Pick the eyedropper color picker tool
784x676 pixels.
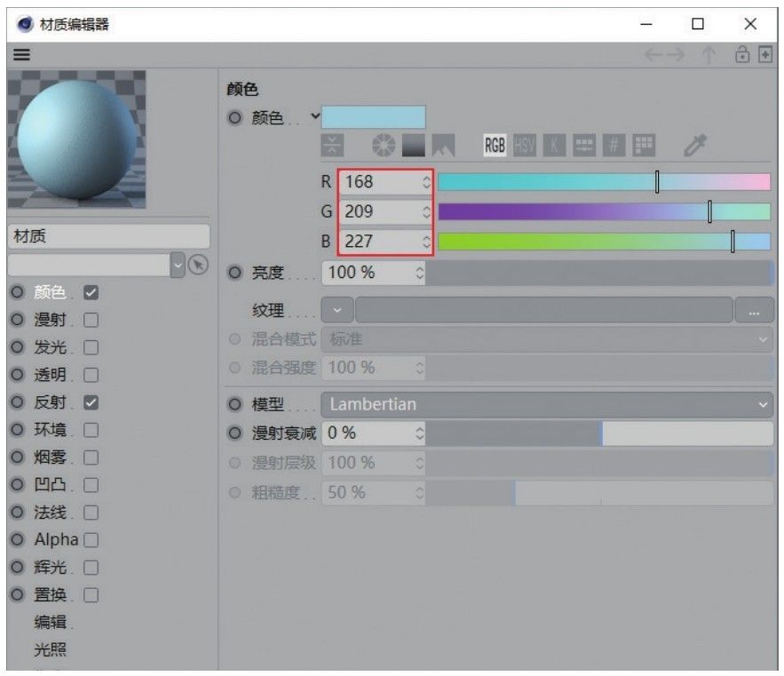(x=694, y=146)
